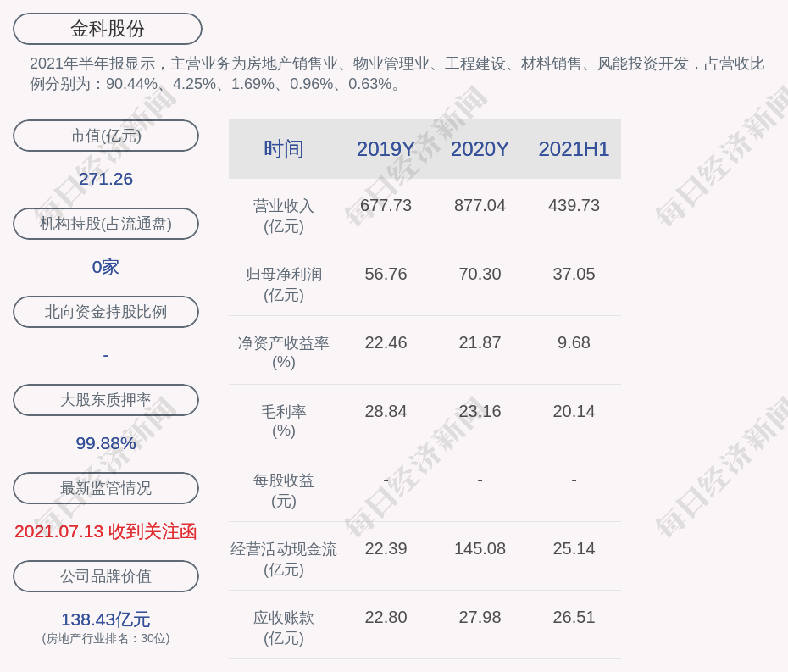Click the net profit cell 37.05
Image resolution: width=788 pixels, height=672 pixels.
tap(574, 274)
